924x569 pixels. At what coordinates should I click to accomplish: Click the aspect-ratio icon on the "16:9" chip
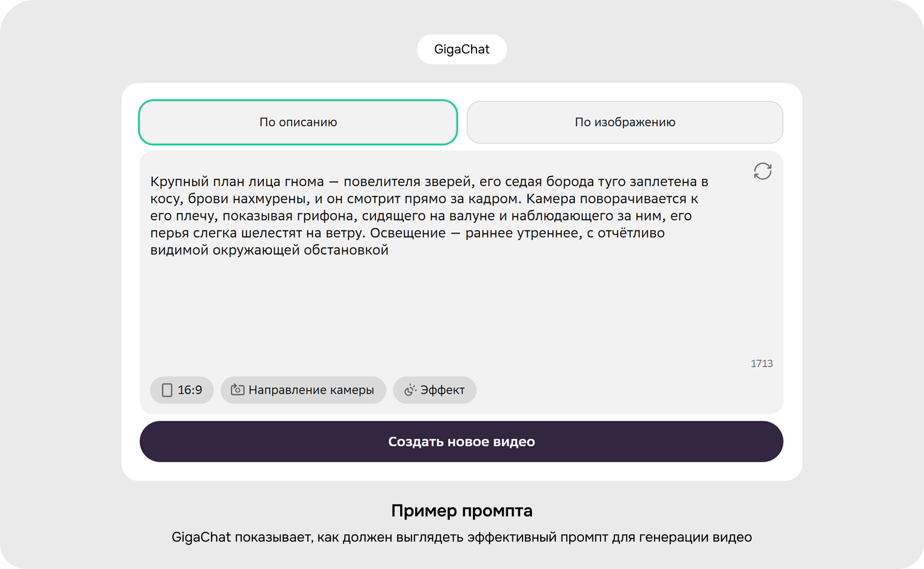(167, 390)
